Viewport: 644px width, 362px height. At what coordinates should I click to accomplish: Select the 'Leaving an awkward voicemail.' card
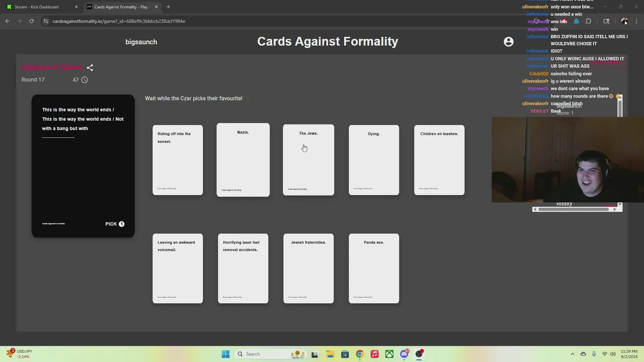point(178,268)
